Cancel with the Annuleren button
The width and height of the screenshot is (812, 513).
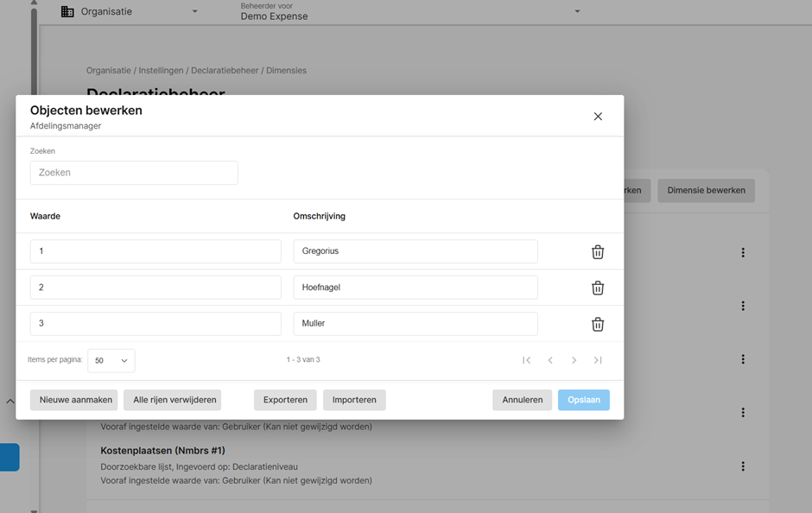tap(522, 400)
